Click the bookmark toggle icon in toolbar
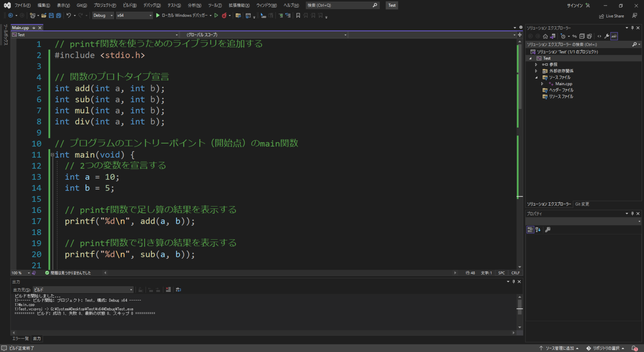The image size is (644, 352). click(x=298, y=16)
